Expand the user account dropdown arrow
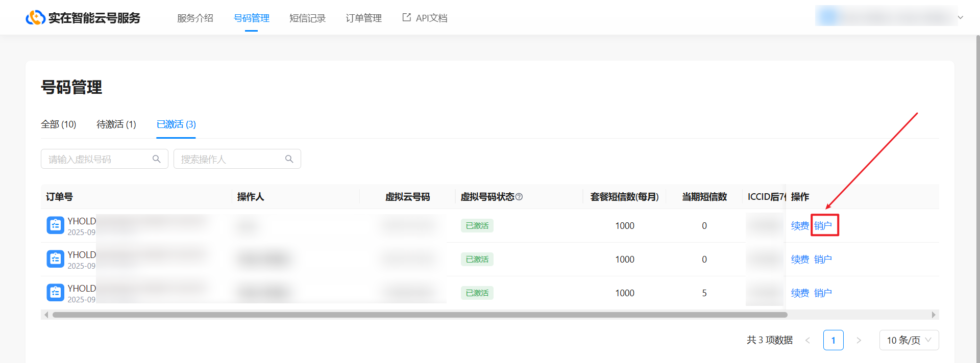The width and height of the screenshot is (980, 363). coord(960,17)
